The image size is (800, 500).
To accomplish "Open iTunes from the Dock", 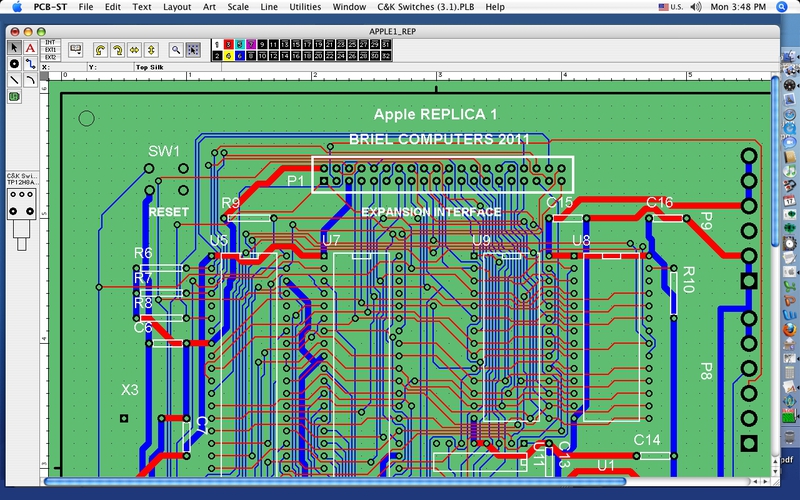I will (x=790, y=171).
